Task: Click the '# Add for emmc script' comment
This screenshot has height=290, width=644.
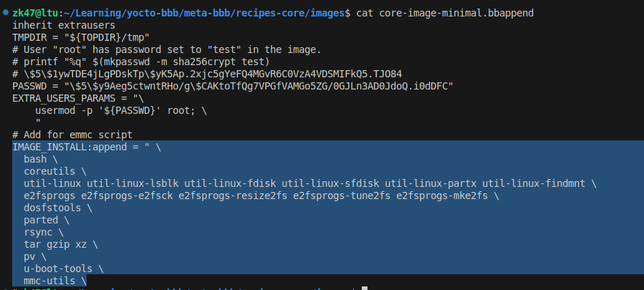Action: (x=72, y=135)
